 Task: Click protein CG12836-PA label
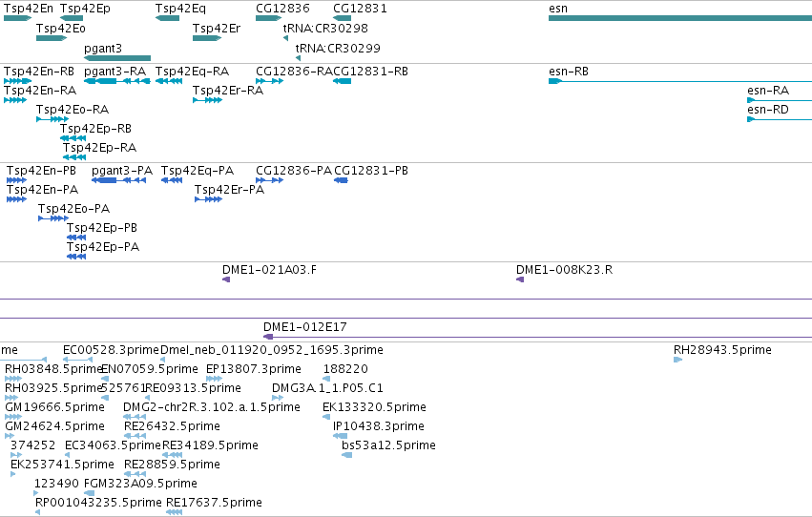coord(294,171)
